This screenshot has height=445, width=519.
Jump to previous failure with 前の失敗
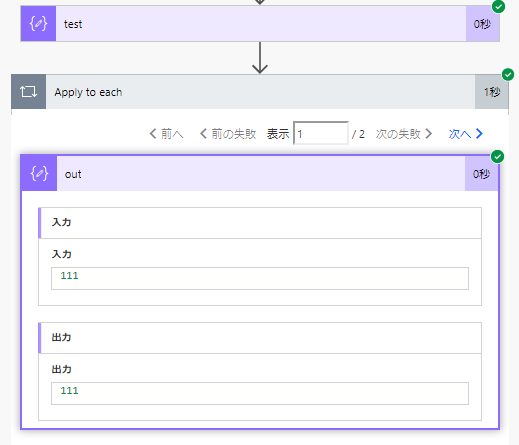[228, 134]
